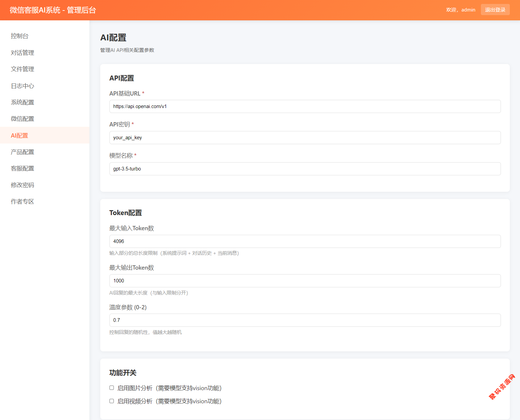520x420 pixels.
Task: Click the 温度参数 input field
Action: [305, 320]
